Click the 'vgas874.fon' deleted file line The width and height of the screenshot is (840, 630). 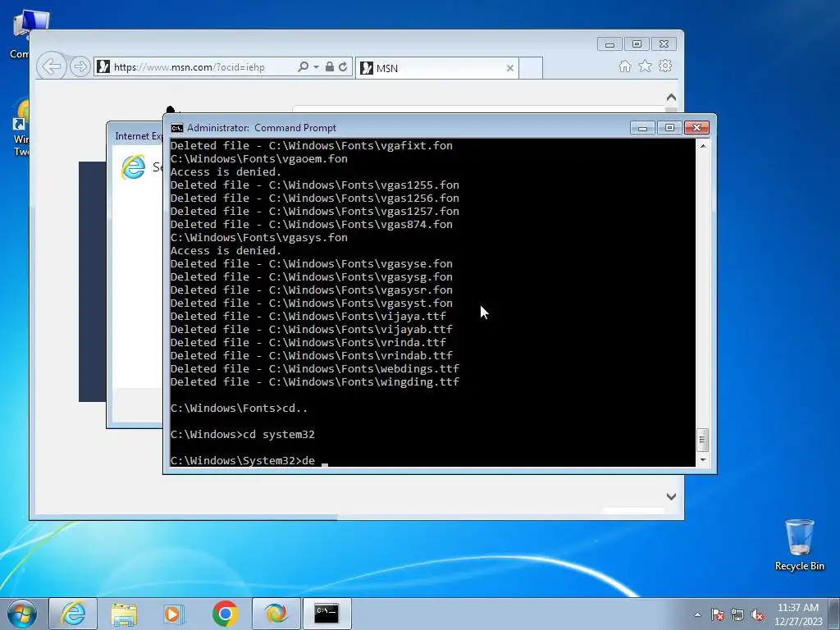(311, 225)
